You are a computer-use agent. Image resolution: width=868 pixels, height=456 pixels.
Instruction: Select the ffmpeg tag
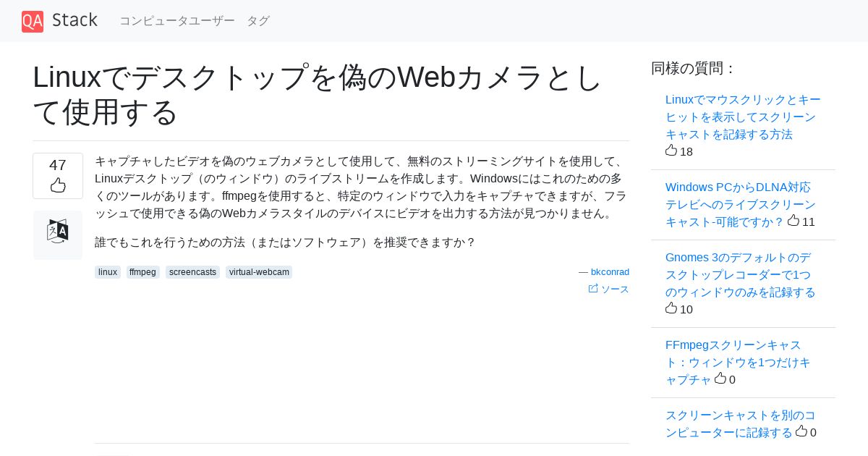click(143, 272)
